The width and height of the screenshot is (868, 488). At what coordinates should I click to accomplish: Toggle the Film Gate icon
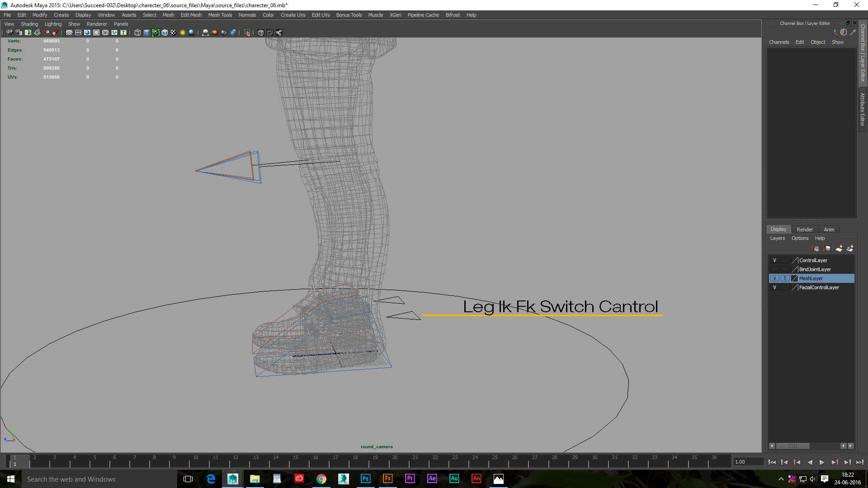tap(78, 33)
